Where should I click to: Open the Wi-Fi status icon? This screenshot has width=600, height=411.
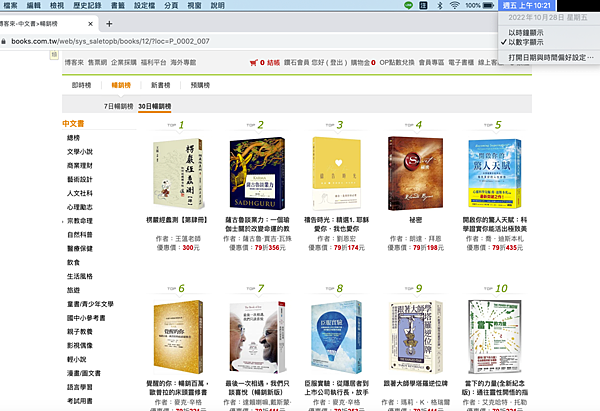point(454,5)
